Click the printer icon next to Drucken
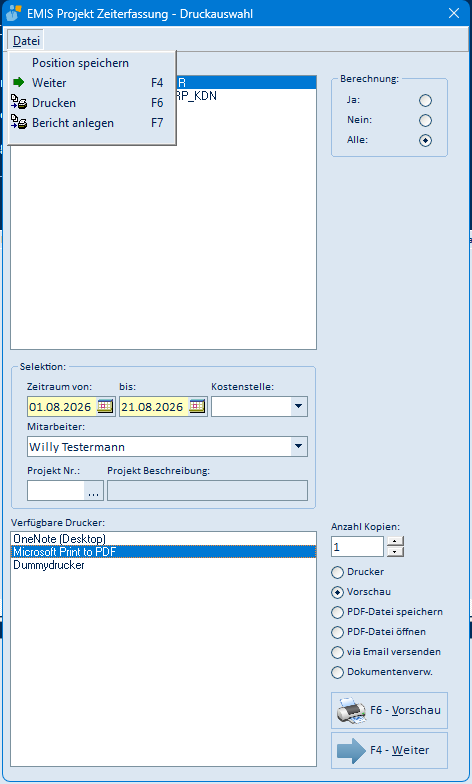This screenshot has width=472, height=784. coord(19,102)
